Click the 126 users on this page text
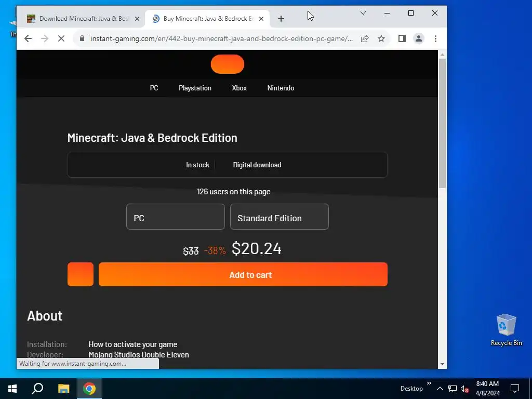 (234, 192)
